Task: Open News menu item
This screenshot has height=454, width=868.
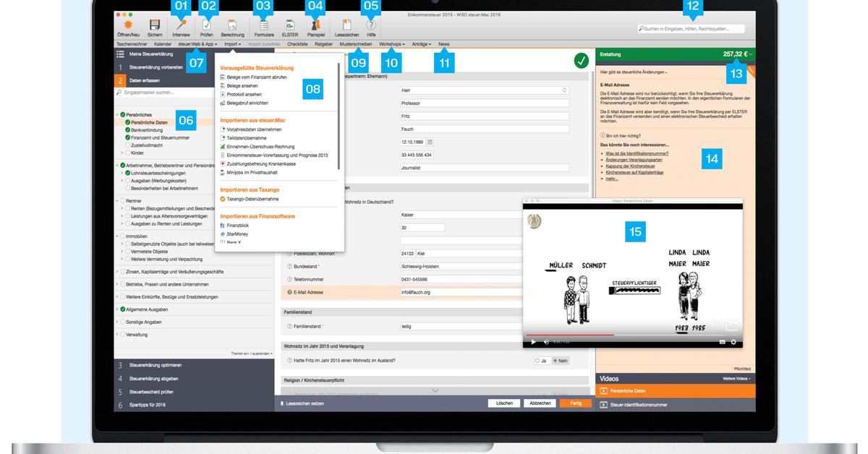Action: click(443, 44)
